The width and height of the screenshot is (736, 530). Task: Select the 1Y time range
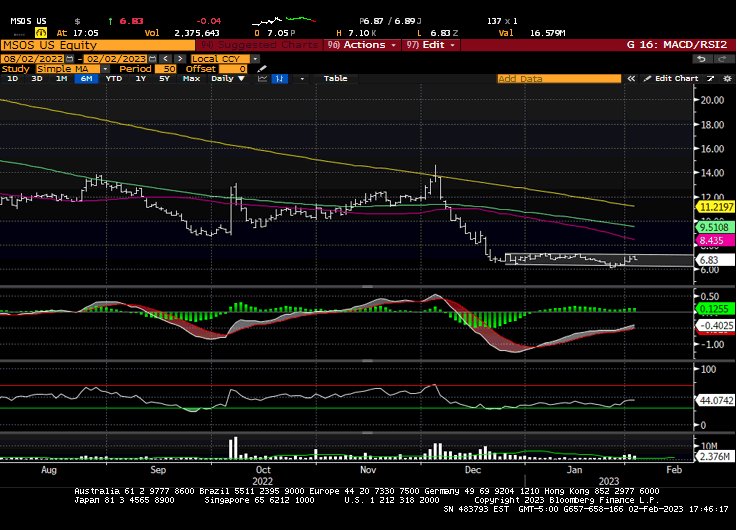point(141,78)
